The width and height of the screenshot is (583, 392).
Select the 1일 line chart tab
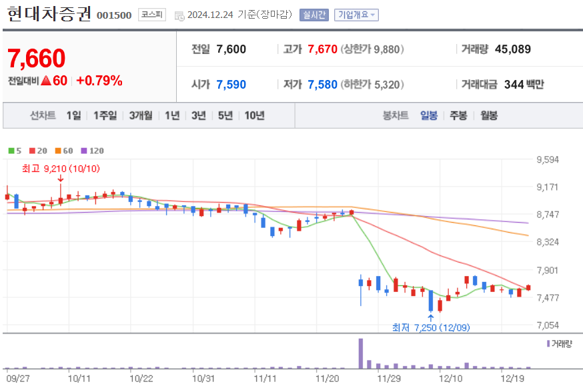point(73,115)
